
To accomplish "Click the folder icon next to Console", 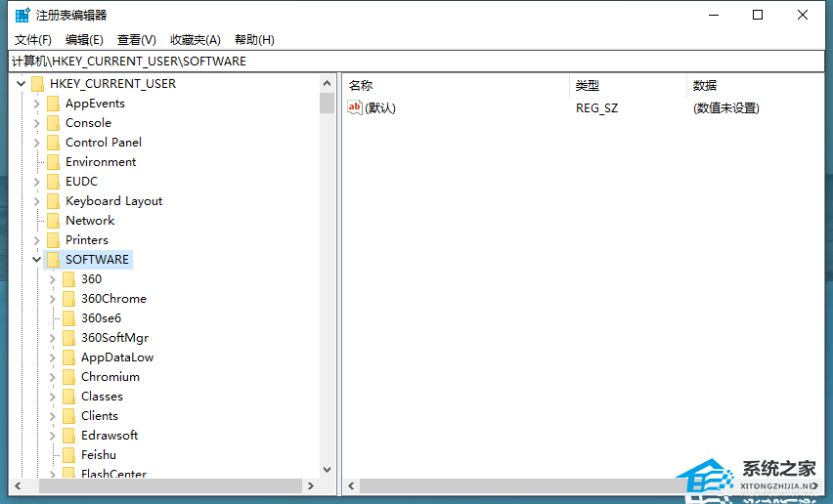I will [x=53, y=123].
